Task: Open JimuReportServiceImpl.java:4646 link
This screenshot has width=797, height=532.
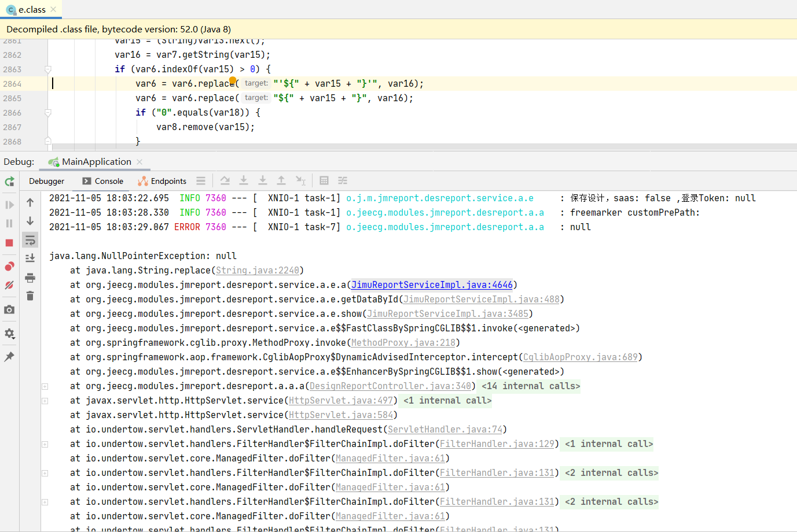Action: click(x=431, y=285)
